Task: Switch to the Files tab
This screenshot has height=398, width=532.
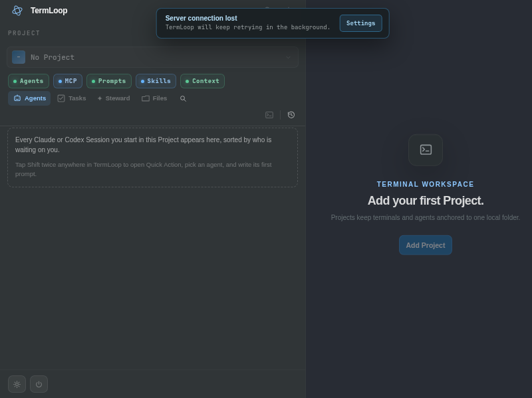Action: pos(154,98)
